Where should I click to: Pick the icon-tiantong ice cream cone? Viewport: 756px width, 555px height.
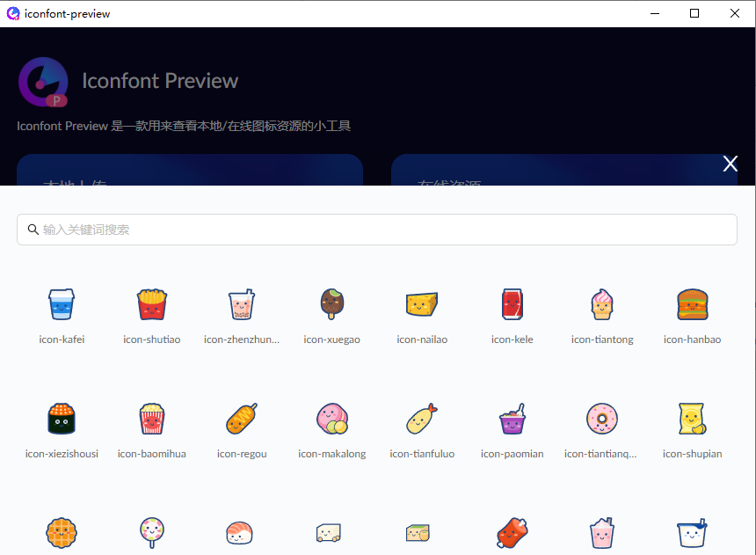602,304
